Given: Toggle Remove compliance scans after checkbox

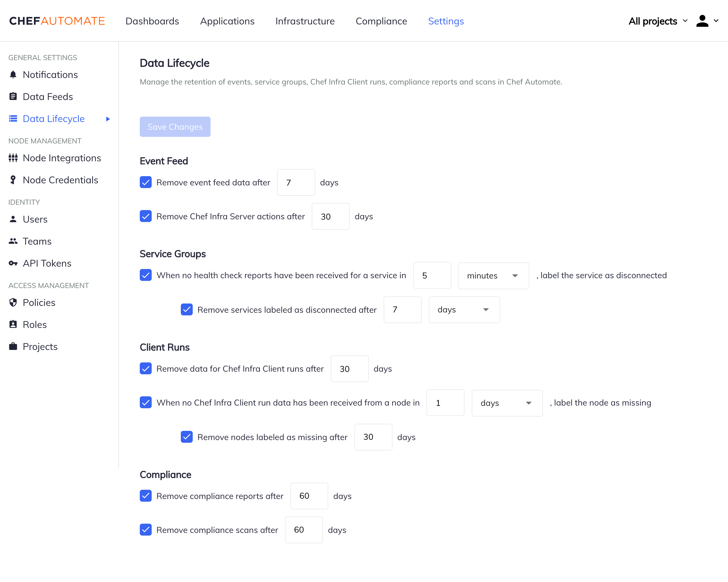Looking at the screenshot, I should (145, 530).
